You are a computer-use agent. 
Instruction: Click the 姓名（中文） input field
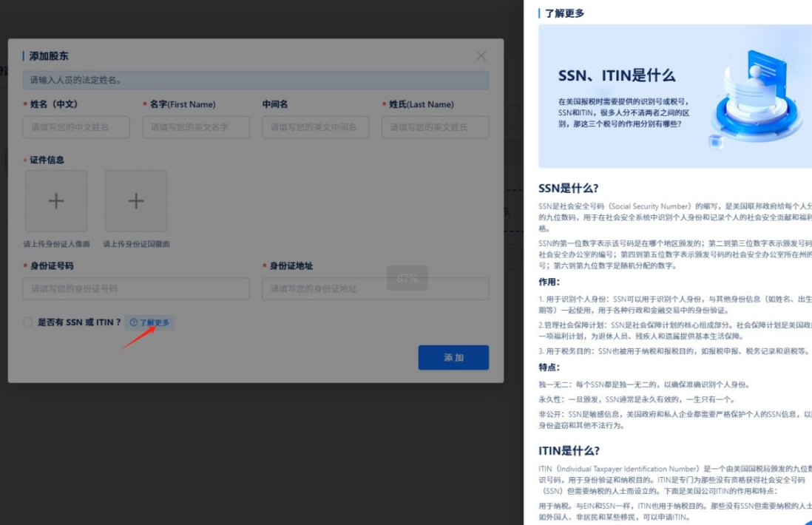click(76, 127)
